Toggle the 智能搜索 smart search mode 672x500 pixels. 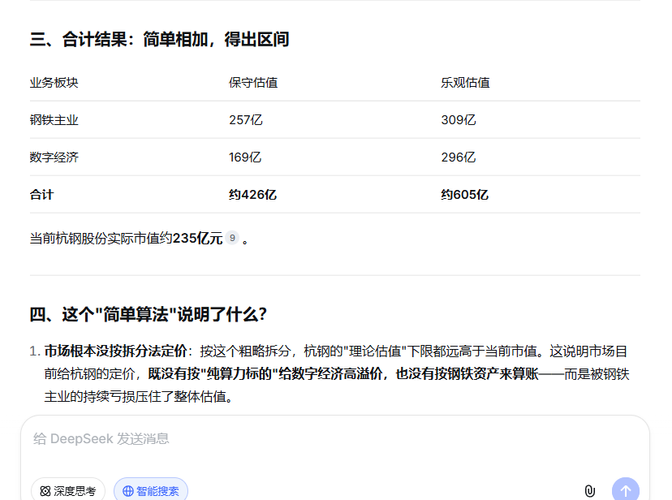click(x=151, y=490)
